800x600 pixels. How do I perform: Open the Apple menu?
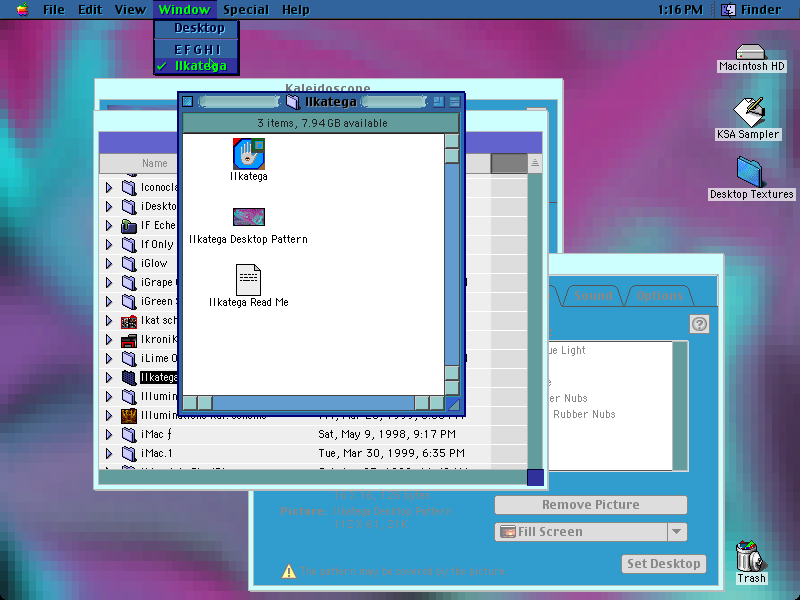22,10
